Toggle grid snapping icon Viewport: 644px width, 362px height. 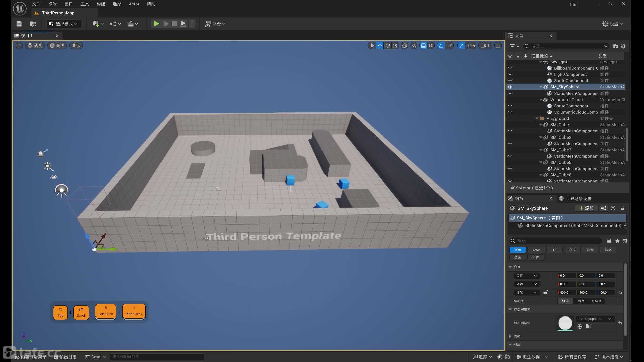(424, 46)
